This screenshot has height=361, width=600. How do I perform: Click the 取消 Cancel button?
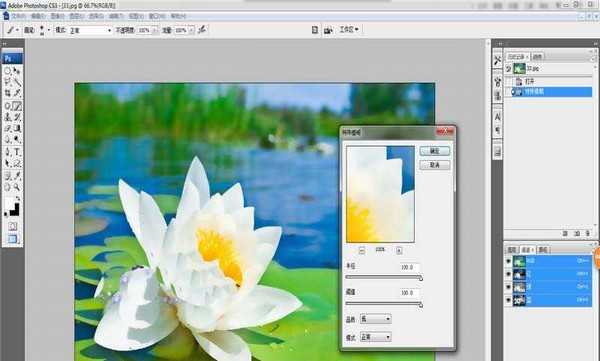click(435, 165)
